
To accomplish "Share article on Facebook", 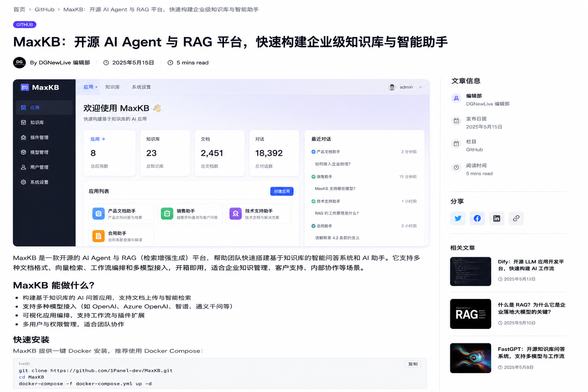I will coord(477,218).
